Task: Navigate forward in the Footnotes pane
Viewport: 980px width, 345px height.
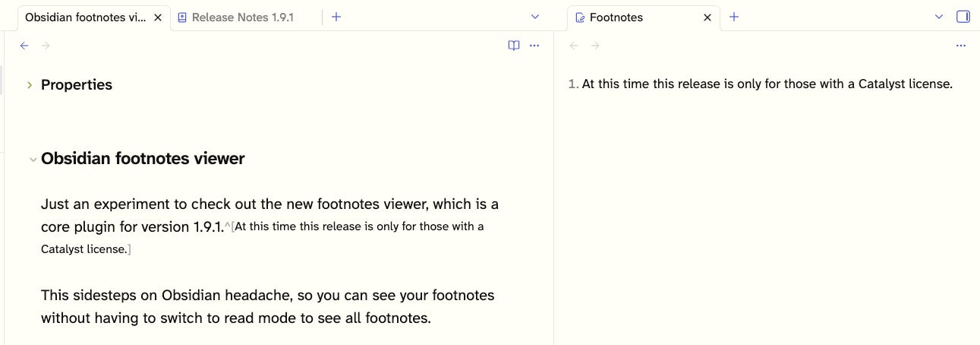Action: point(595,46)
